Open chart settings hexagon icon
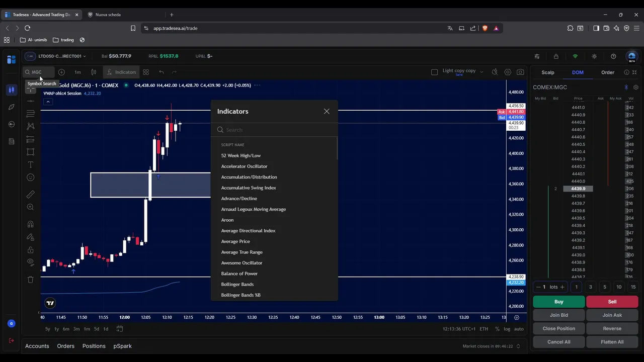Viewport: 644px width, 362px height. tap(508, 72)
